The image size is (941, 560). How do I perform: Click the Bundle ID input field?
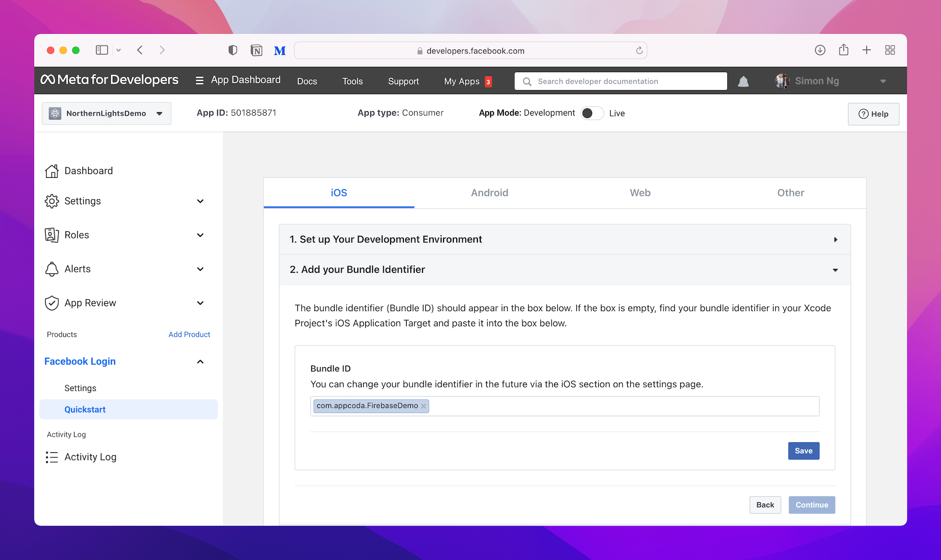click(622, 406)
